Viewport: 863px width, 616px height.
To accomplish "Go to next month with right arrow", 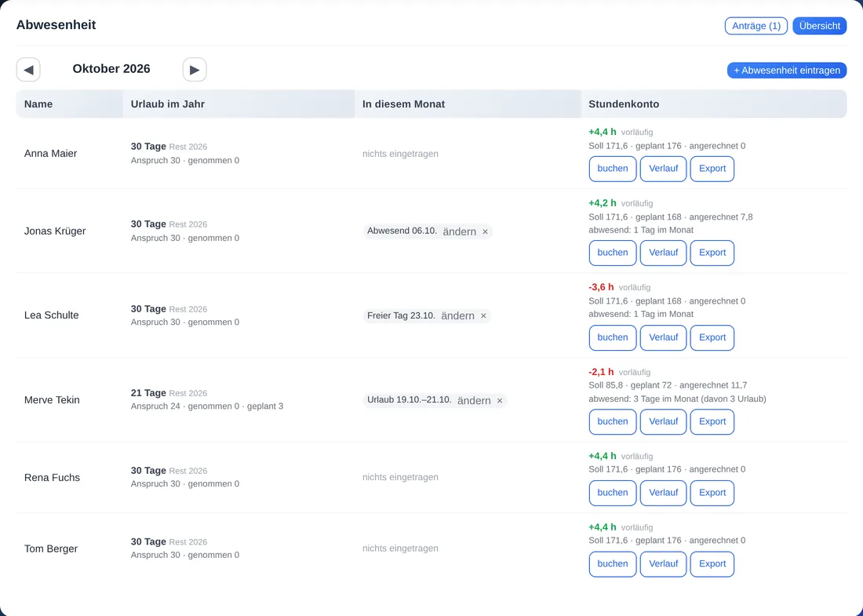I will tap(195, 70).
